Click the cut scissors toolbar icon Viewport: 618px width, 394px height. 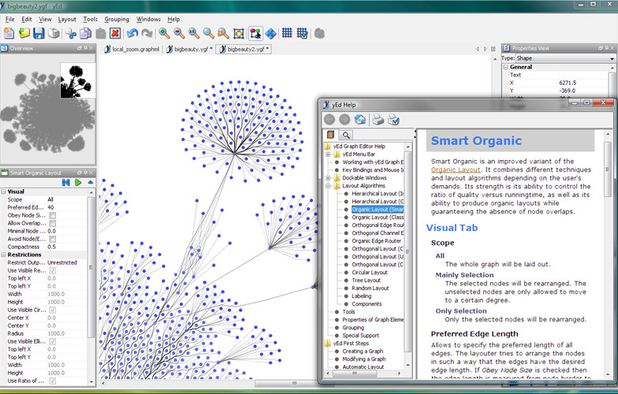71,33
